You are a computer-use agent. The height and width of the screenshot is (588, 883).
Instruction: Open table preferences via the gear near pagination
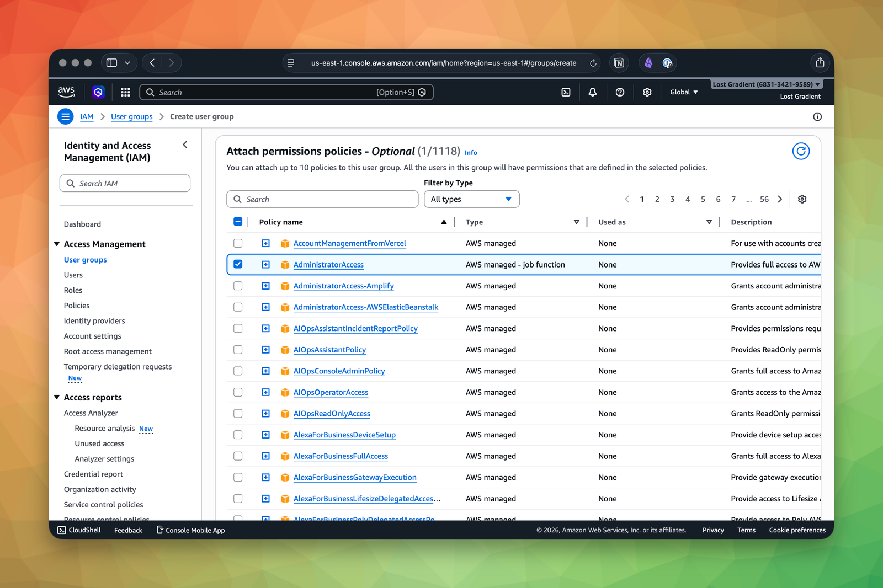click(802, 199)
